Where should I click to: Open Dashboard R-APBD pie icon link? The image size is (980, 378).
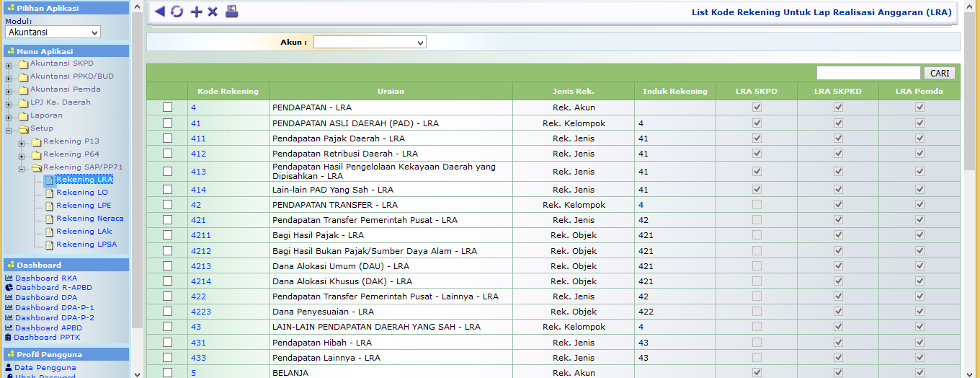point(9,287)
